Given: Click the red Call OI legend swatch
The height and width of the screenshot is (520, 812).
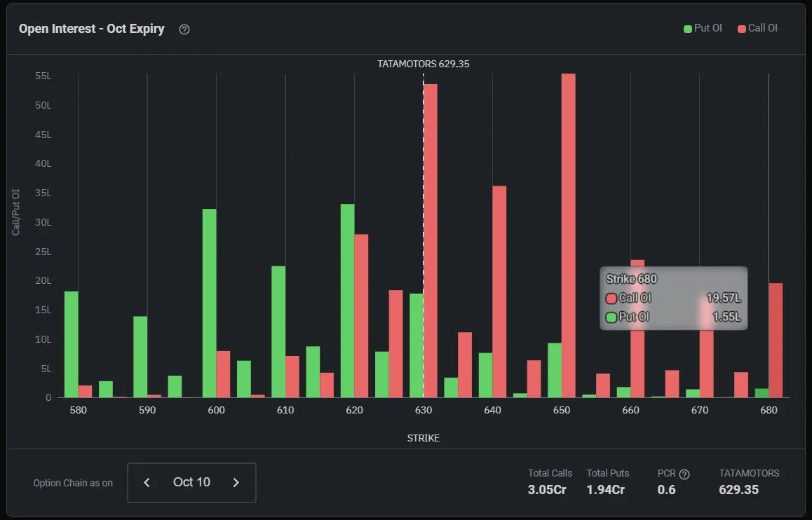Looking at the screenshot, I should click(742, 29).
